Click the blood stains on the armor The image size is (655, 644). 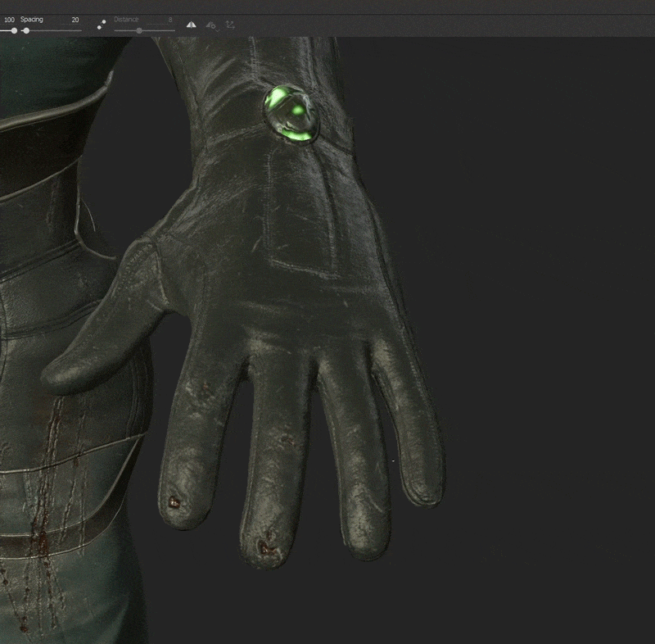point(41,541)
